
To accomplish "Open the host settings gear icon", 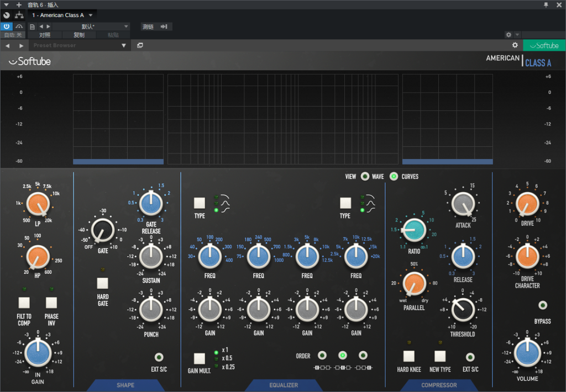I will (x=509, y=35).
